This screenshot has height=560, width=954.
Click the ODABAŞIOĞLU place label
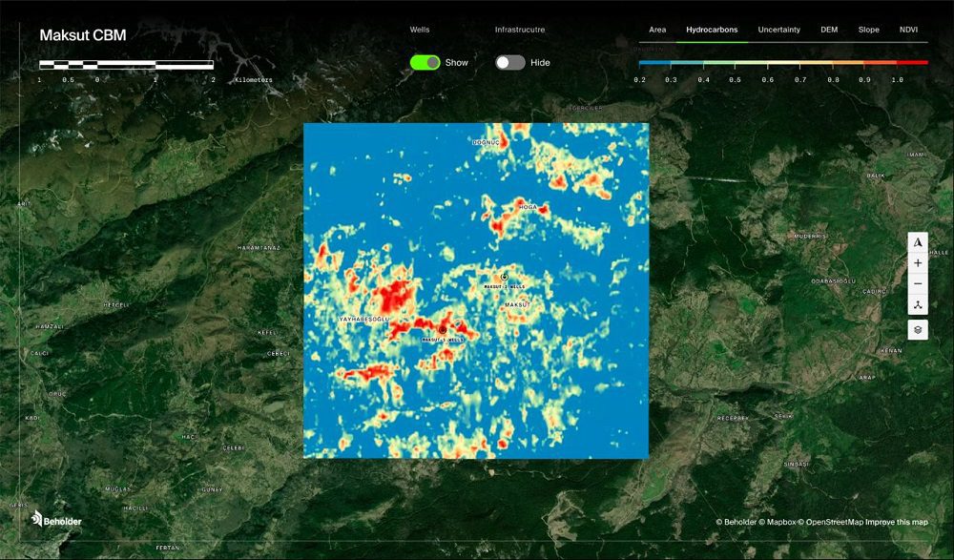click(834, 281)
